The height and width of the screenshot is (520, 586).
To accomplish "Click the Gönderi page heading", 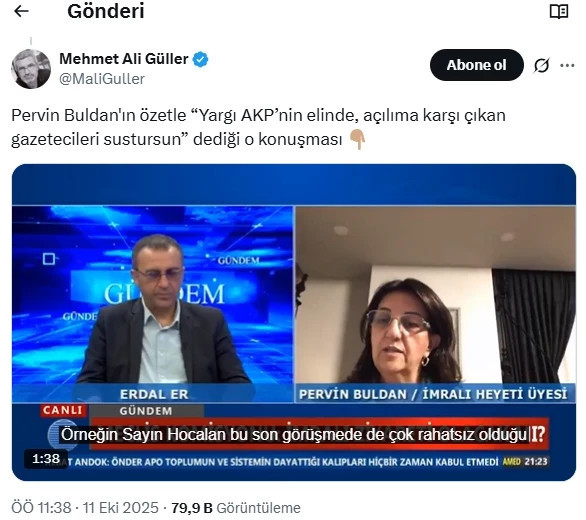I will [x=106, y=11].
